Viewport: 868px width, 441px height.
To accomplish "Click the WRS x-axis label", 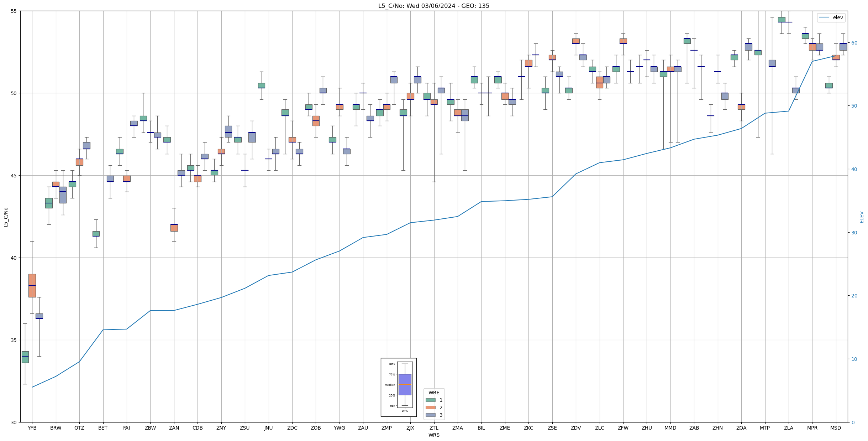I will coord(433,435).
